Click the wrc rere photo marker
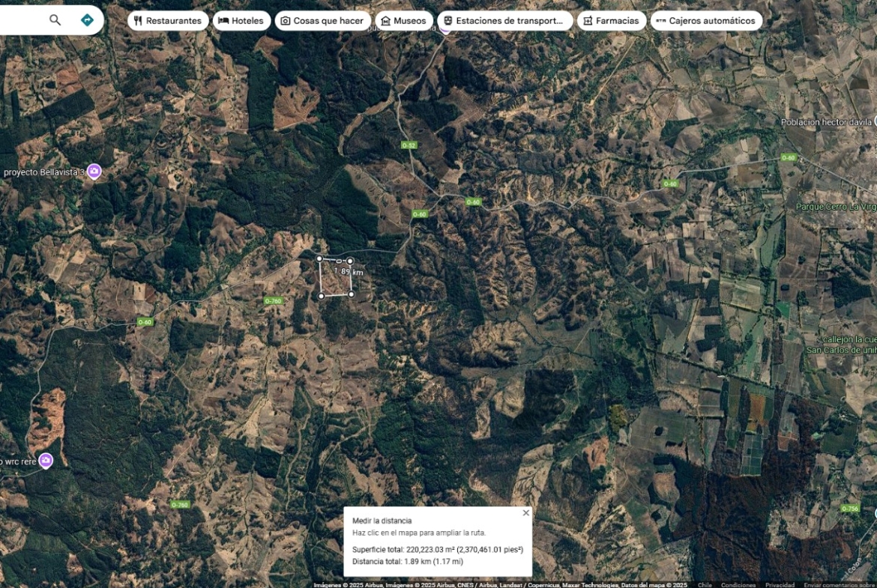Image resolution: width=877 pixels, height=588 pixels. point(46,460)
